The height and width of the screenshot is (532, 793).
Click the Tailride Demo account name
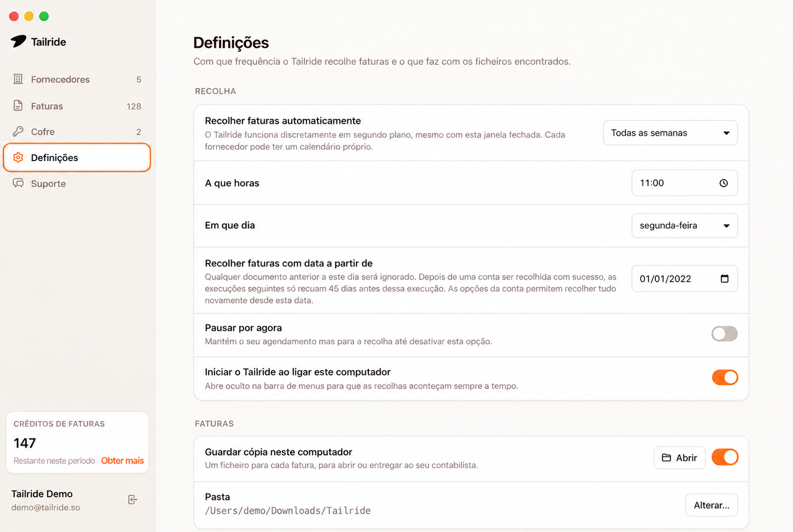point(42,494)
